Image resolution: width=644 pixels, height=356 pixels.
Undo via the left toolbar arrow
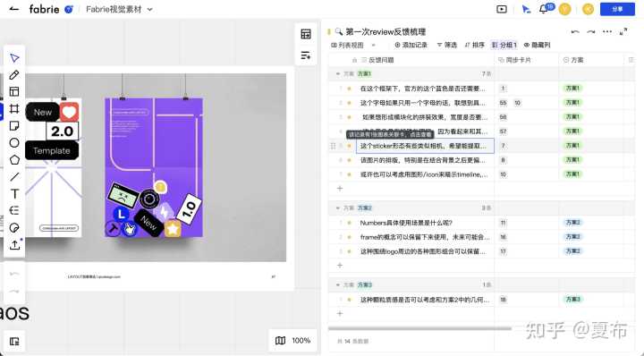tap(14, 274)
